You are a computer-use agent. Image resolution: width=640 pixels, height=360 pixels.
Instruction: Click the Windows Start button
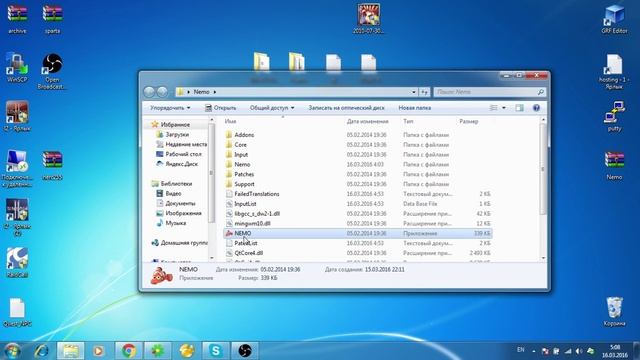click(12, 351)
